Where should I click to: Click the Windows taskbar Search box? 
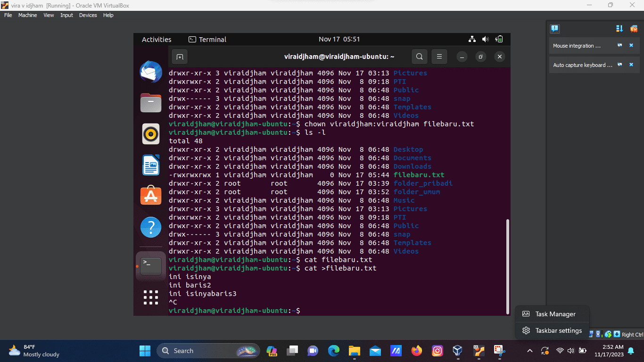pos(208,351)
